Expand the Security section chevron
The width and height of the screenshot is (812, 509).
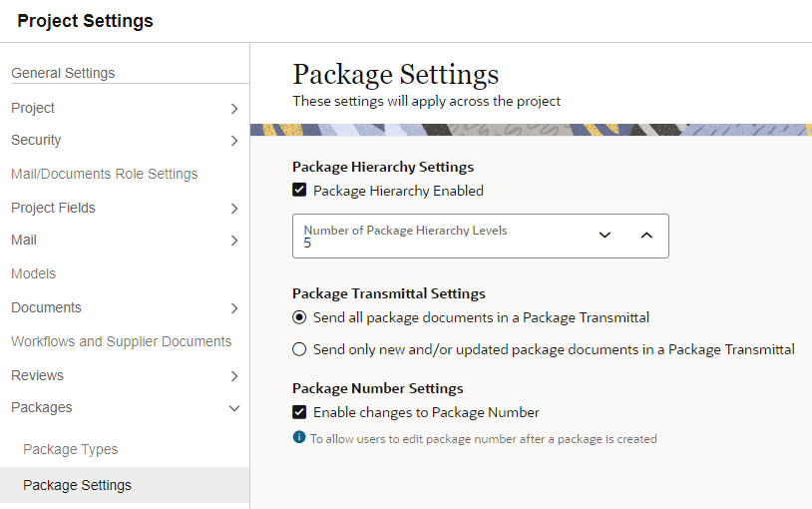(234, 141)
